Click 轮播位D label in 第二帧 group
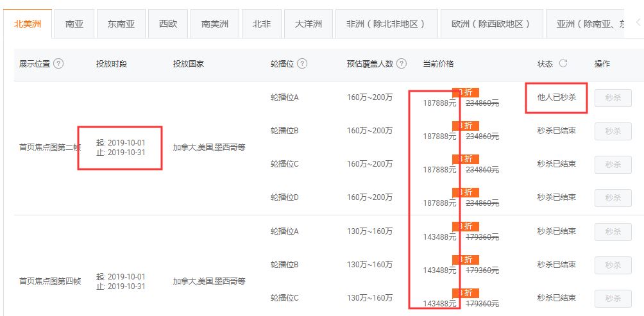644x316 pixels. tap(285, 197)
